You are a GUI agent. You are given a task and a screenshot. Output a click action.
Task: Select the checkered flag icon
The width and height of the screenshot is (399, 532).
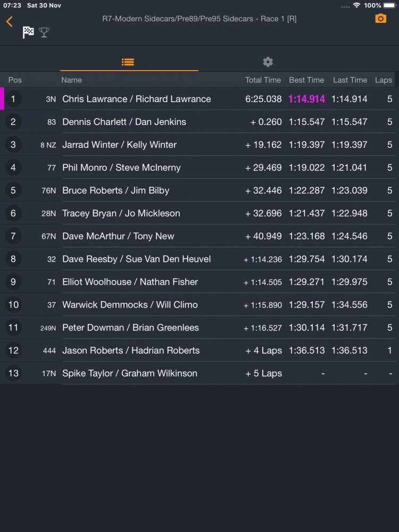tap(28, 32)
